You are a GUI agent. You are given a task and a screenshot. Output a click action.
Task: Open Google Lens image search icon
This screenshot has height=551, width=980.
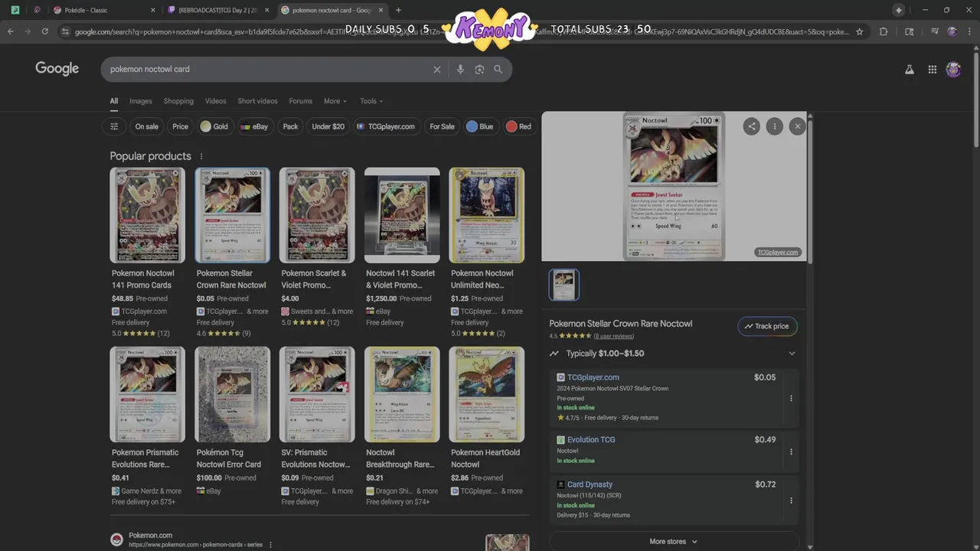(479, 69)
